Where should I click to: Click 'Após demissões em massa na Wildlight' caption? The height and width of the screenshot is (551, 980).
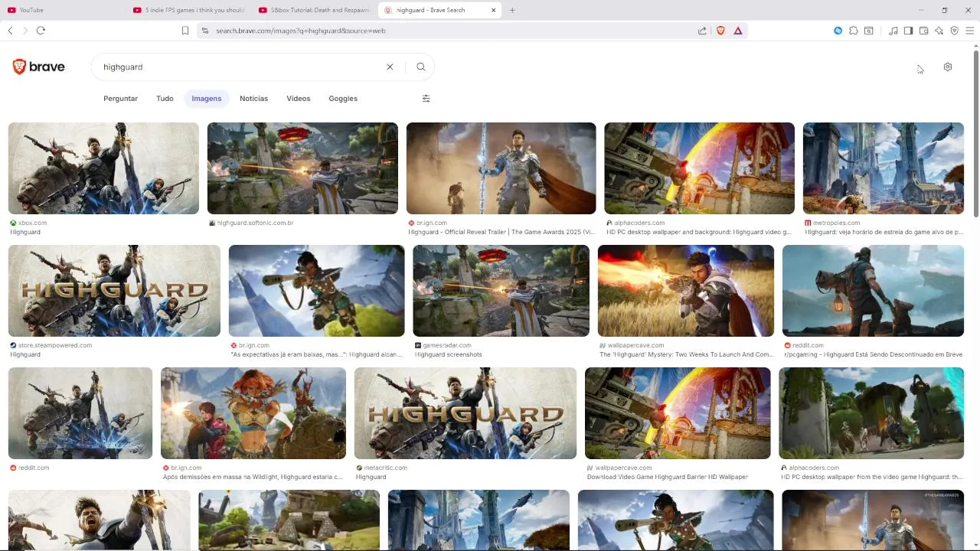point(253,477)
